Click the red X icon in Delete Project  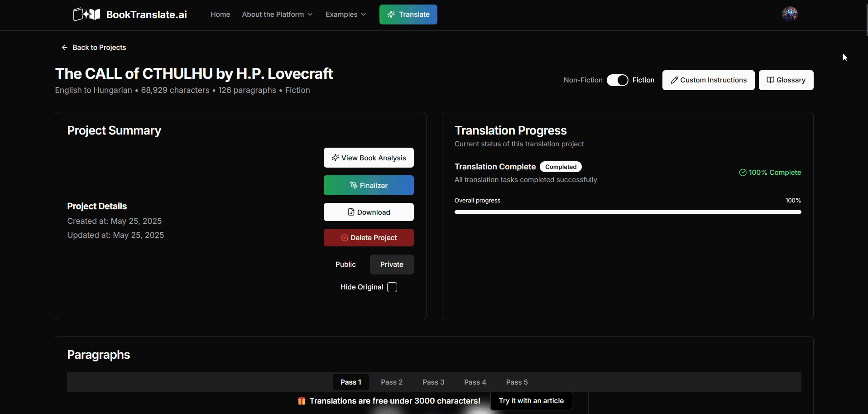(x=345, y=238)
